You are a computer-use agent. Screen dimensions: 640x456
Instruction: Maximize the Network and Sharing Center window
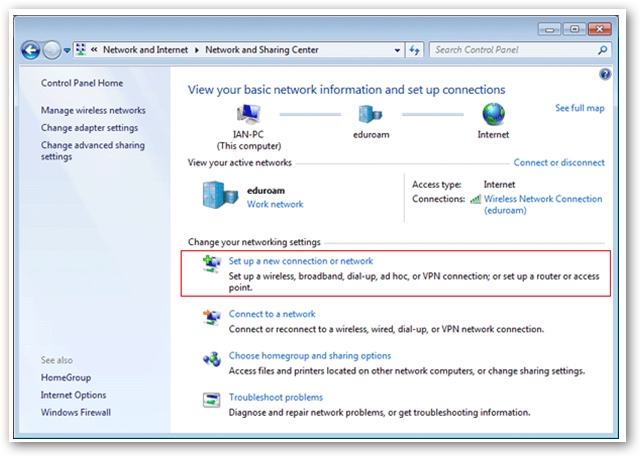pyautogui.click(x=574, y=29)
